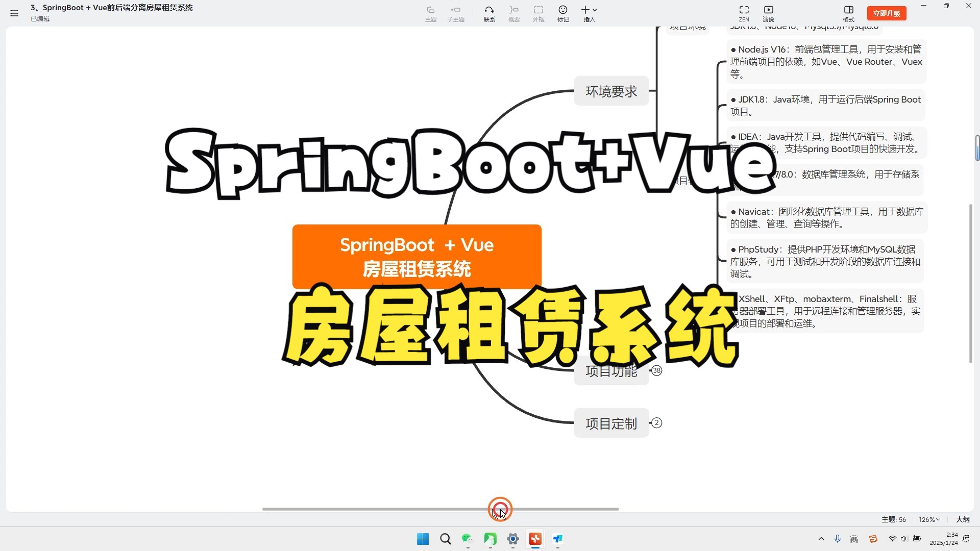Add a boundary with 外框 tool
Viewport: 980px width, 551px height.
[x=538, y=14]
